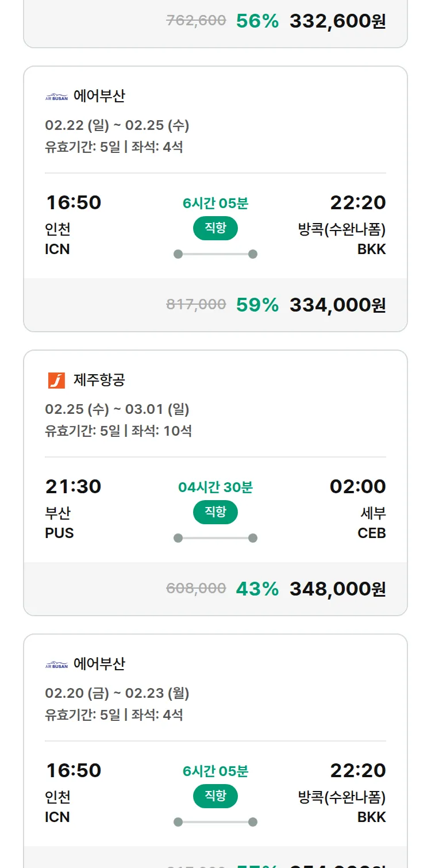
Task: Click the route line on the Busan–Cebu flight
Action: pos(215,538)
